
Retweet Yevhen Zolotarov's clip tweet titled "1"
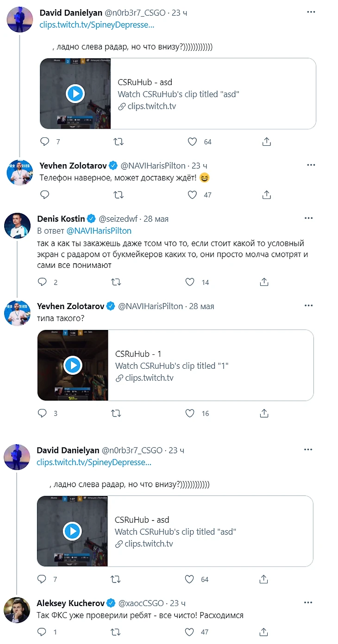(x=116, y=413)
